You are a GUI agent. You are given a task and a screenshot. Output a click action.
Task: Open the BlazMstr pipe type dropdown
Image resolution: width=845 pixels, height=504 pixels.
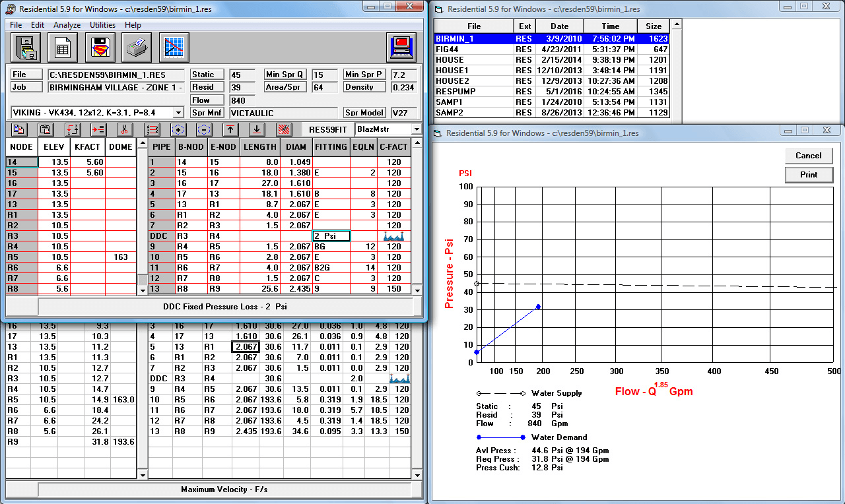(416, 129)
